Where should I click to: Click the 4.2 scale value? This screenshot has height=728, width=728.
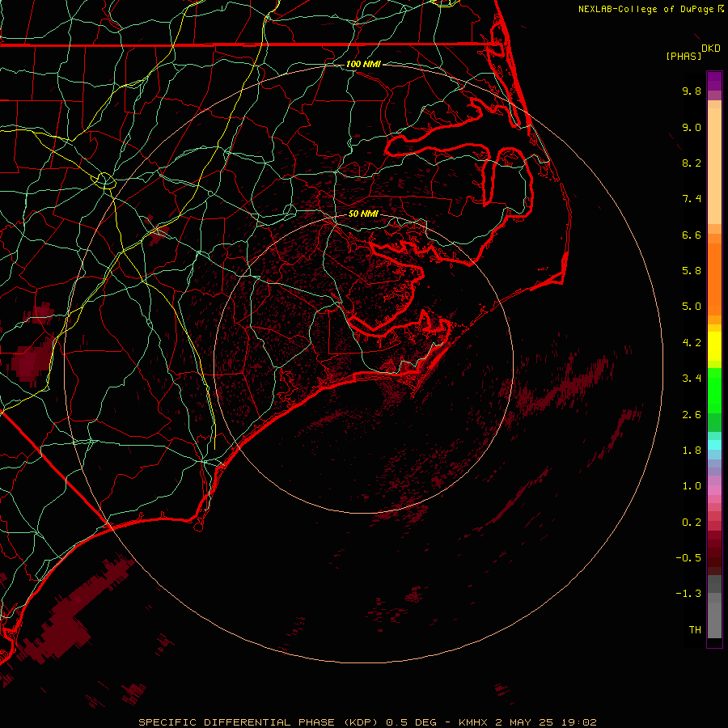click(x=692, y=343)
